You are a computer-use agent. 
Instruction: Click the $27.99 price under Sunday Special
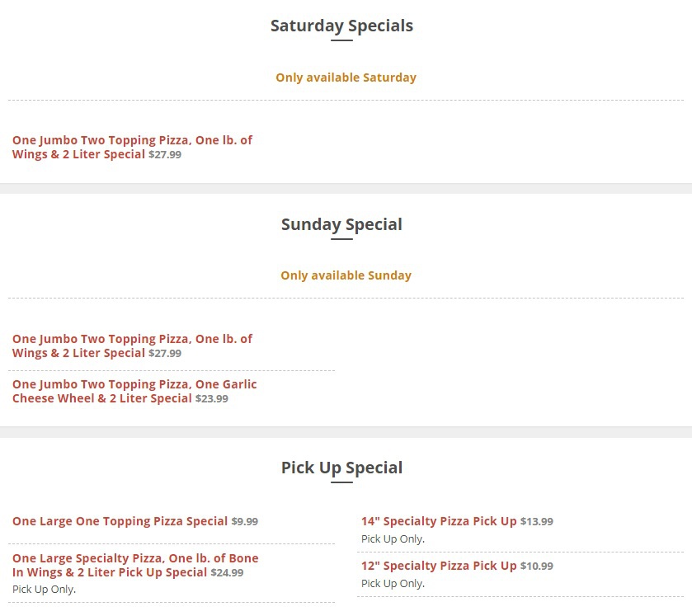pos(165,354)
